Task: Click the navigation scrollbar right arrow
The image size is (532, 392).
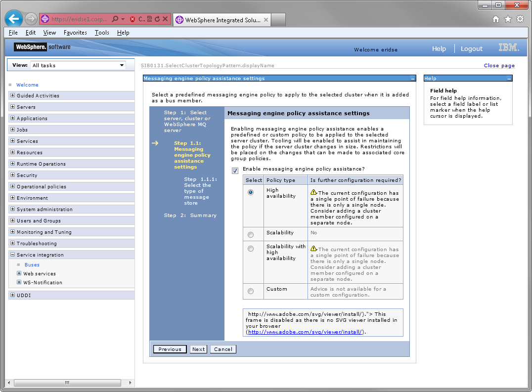Action: coord(130,383)
